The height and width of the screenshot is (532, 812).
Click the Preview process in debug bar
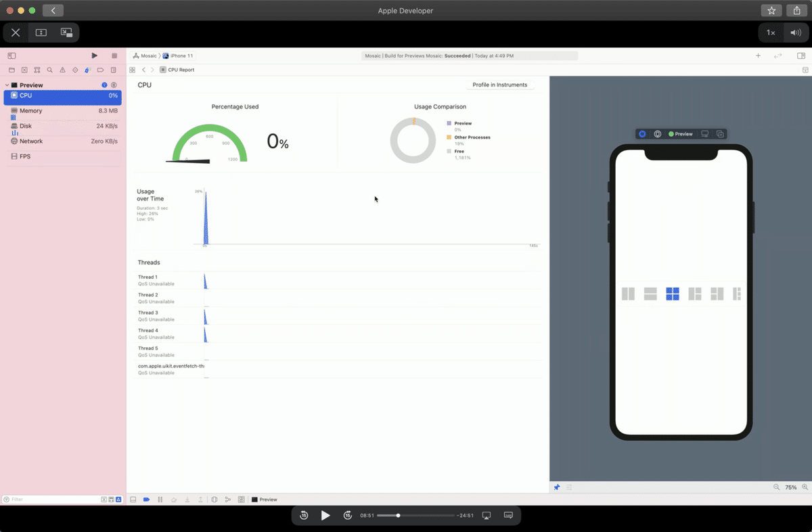tap(265, 500)
